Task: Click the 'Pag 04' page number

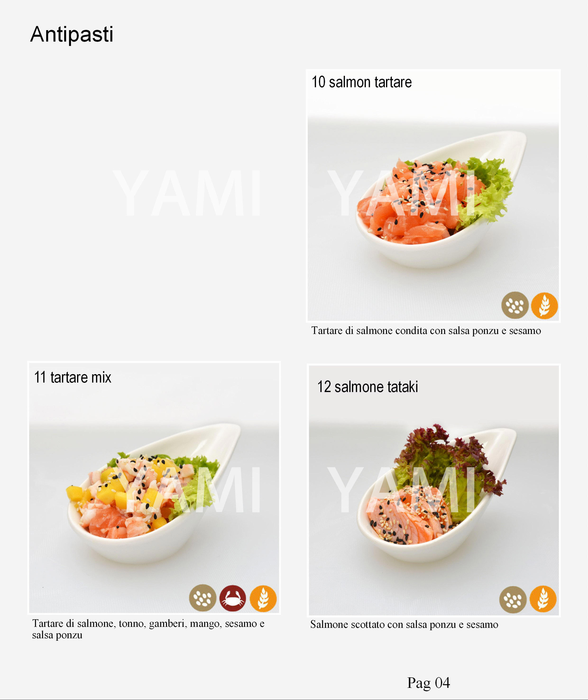Action: (428, 683)
